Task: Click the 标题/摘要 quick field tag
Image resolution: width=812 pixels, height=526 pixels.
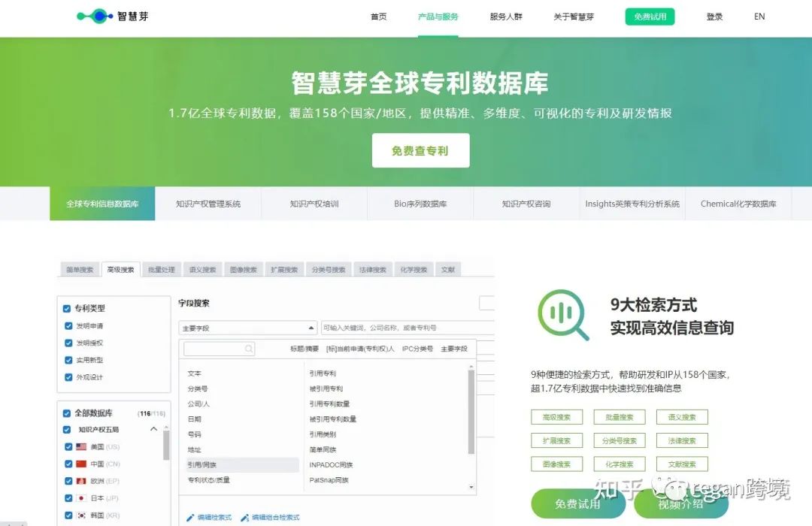Action: point(304,349)
